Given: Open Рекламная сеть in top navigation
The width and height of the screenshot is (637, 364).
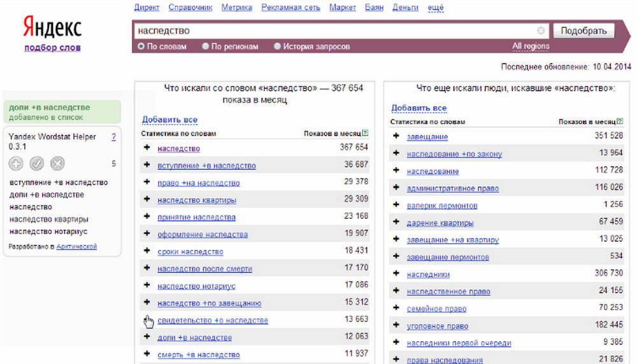Looking at the screenshot, I should 290,7.
